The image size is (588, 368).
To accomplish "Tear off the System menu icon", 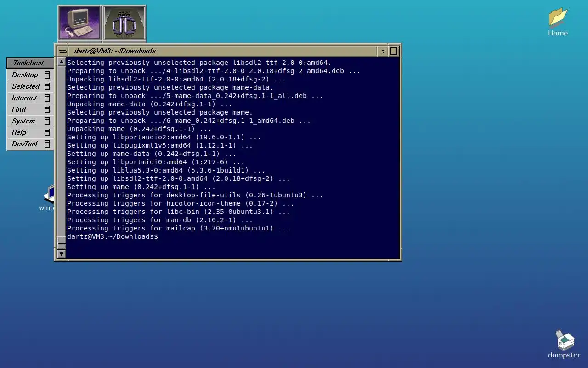I will [x=47, y=121].
